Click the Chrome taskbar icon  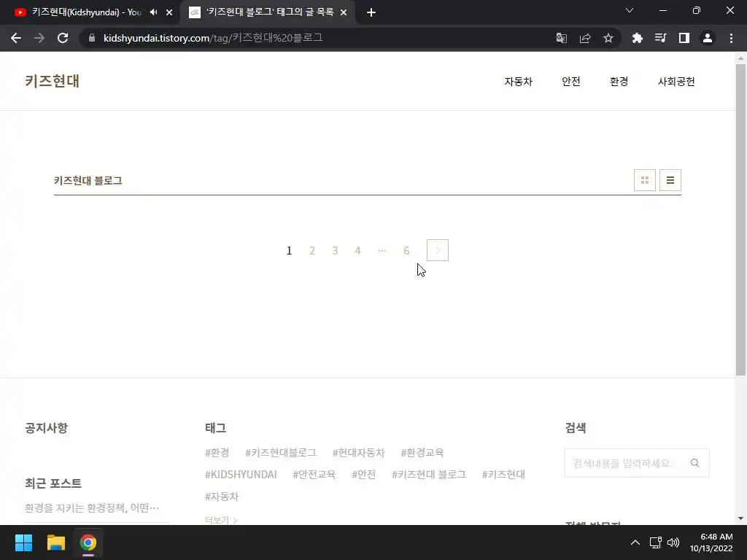(88, 542)
